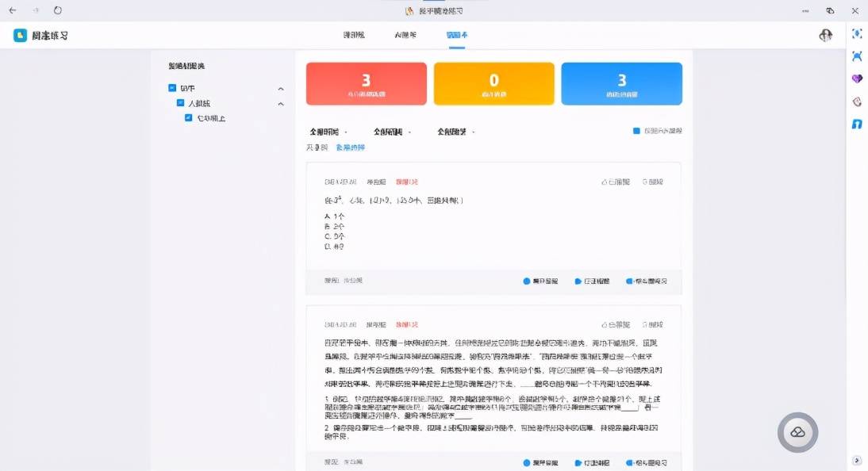The image size is (868, 471).
Task: Click the blue app logo in header
Action: pyautogui.click(x=20, y=36)
